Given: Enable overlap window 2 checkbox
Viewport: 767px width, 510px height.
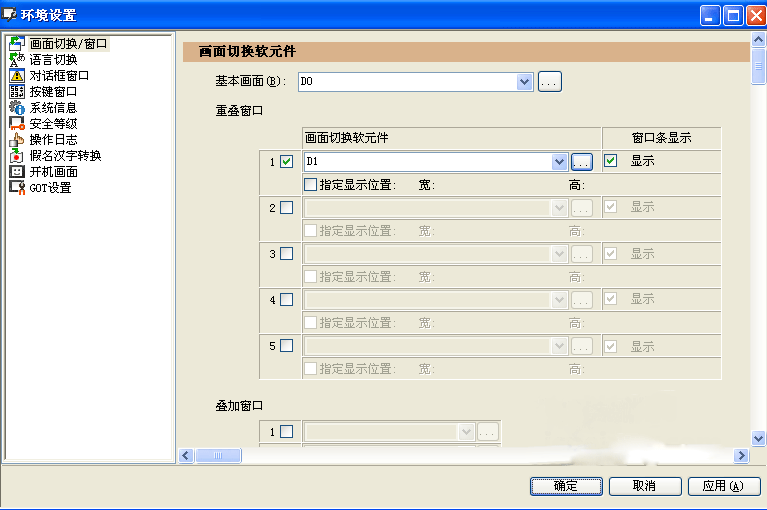Looking at the screenshot, I should (x=287, y=208).
